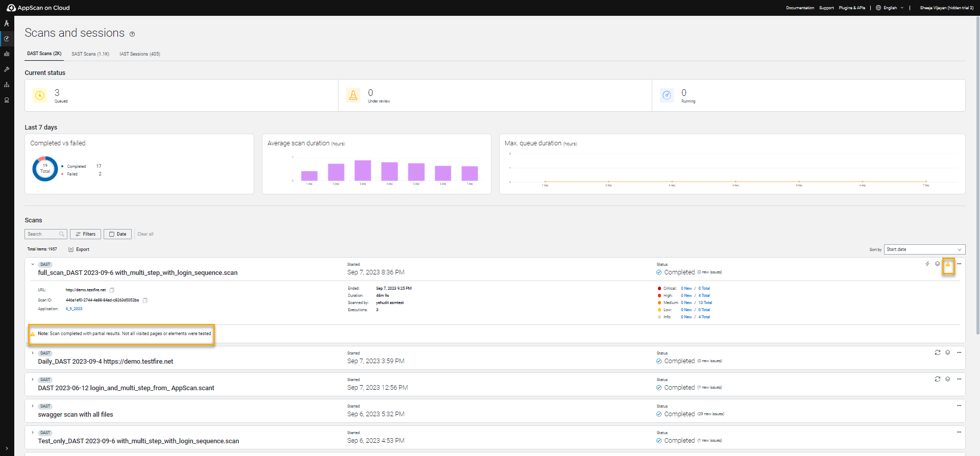Expand the Daily_DAST 2023-09-4 scan row
980x456 pixels.
[33, 353]
